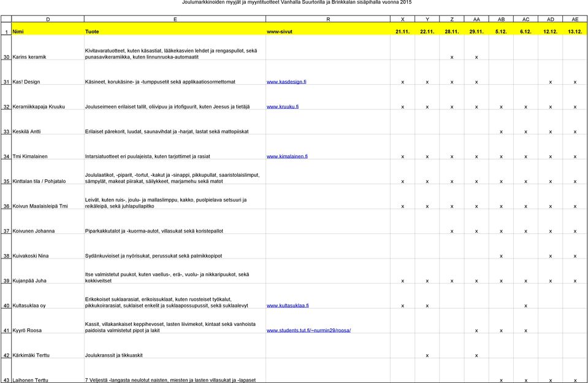Select the 6.12. date header cell
Image resolution: width=588 pixels, height=383 pixels.
525,28
